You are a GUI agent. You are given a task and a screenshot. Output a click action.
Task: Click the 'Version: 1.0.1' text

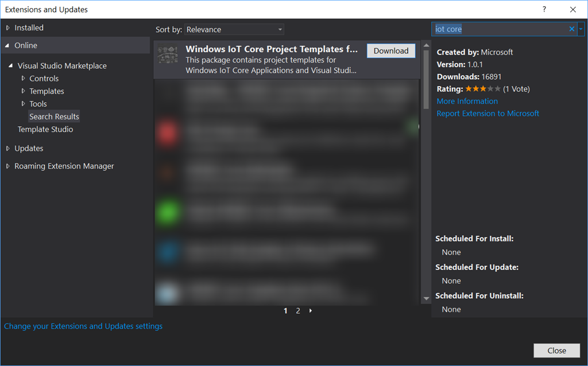pyautogui.click(x=460, y=64)
